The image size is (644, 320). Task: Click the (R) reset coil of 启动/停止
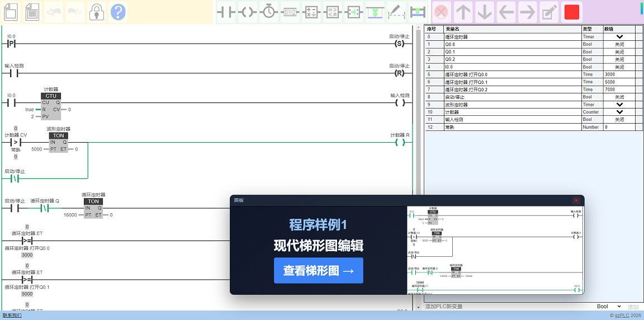point(399,73)
